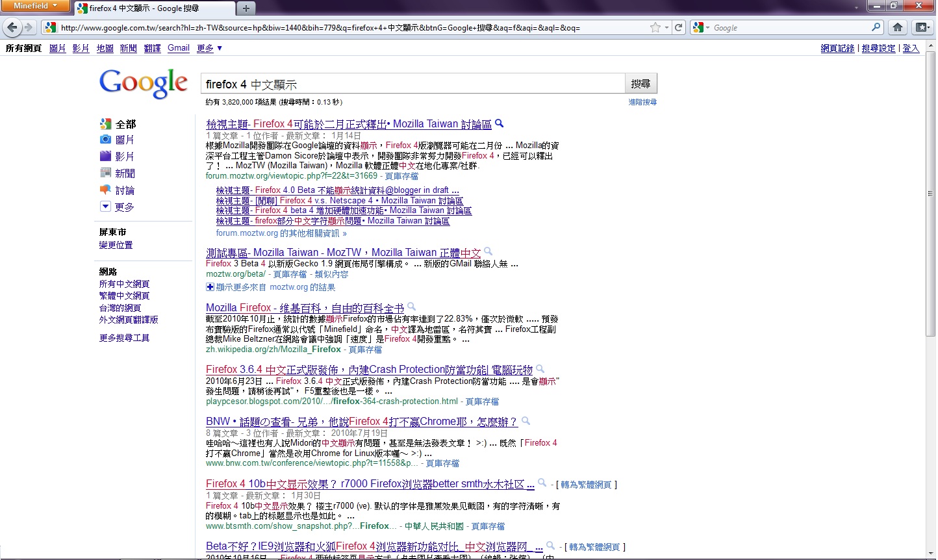
Task: Select the Google 搜尋 browser tab
Action: (x=155, y=8)
